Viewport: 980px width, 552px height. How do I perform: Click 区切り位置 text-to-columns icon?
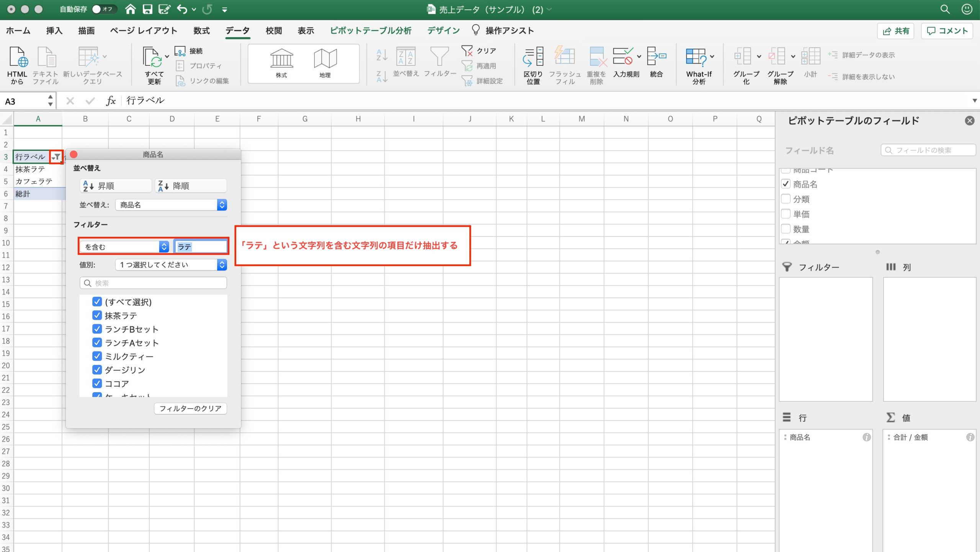point(533,57)
